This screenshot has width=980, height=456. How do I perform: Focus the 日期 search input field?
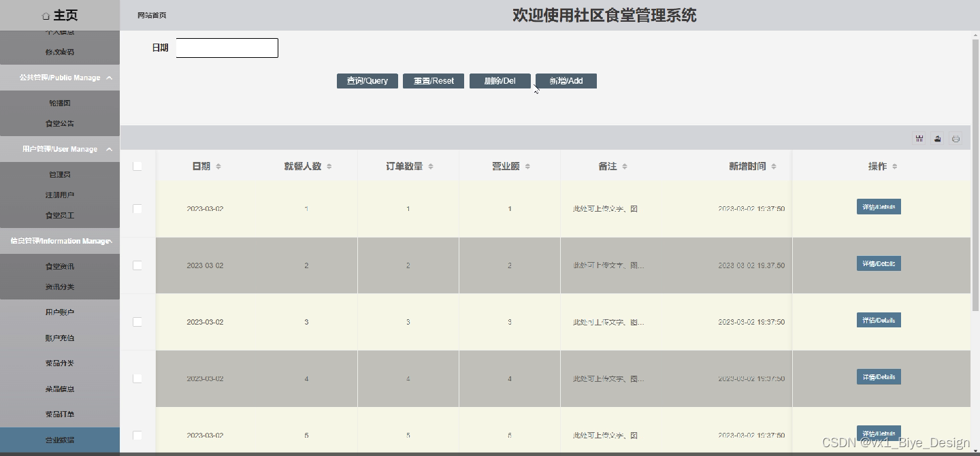pyautogui.click(x=227, y=48)
